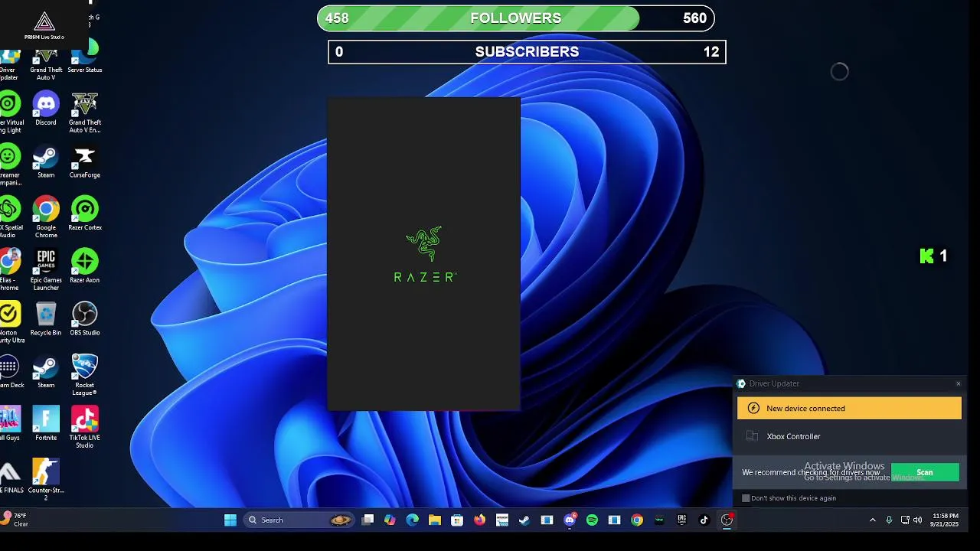
Task: Open Copilot from the taskbar
Action: point(390,520)
